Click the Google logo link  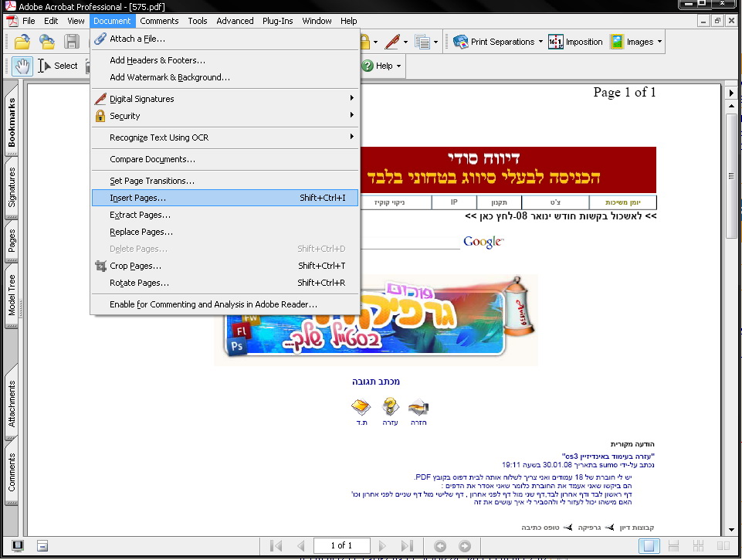[x=483, y=243]
